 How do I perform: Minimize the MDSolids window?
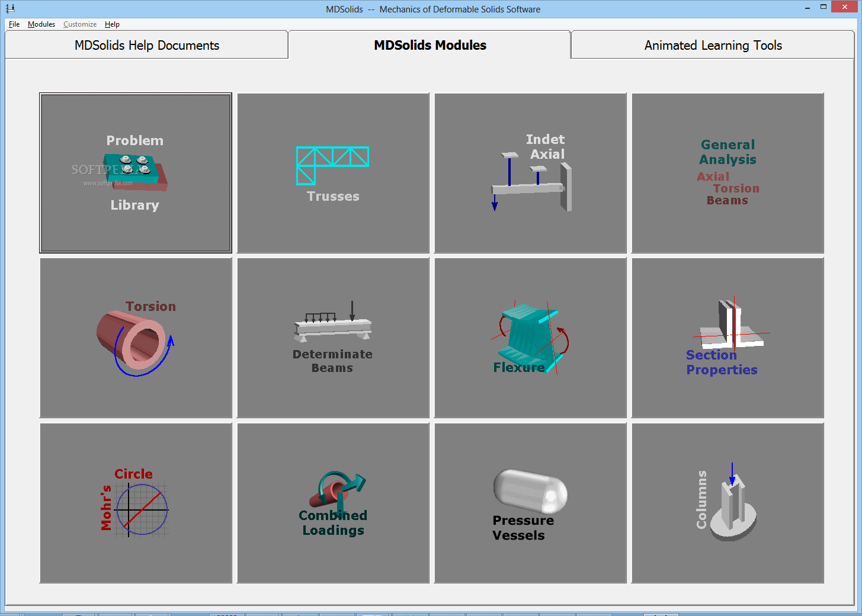(x=807, y=8)
